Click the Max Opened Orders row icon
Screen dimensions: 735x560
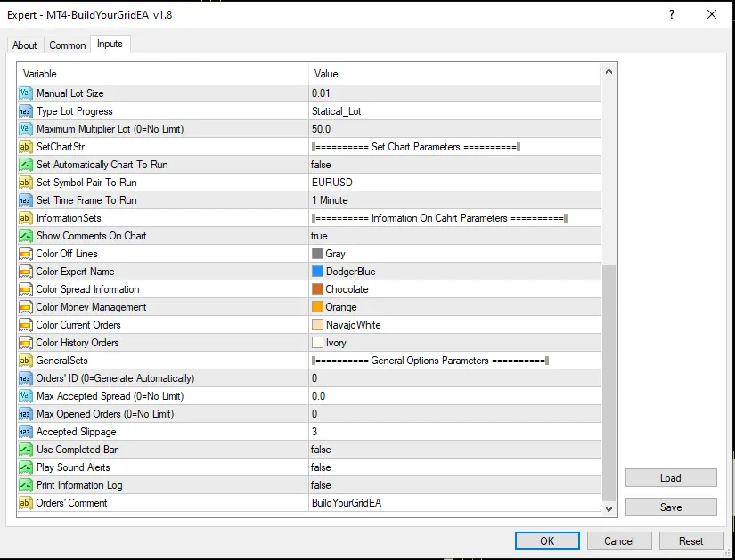[25, 414]
